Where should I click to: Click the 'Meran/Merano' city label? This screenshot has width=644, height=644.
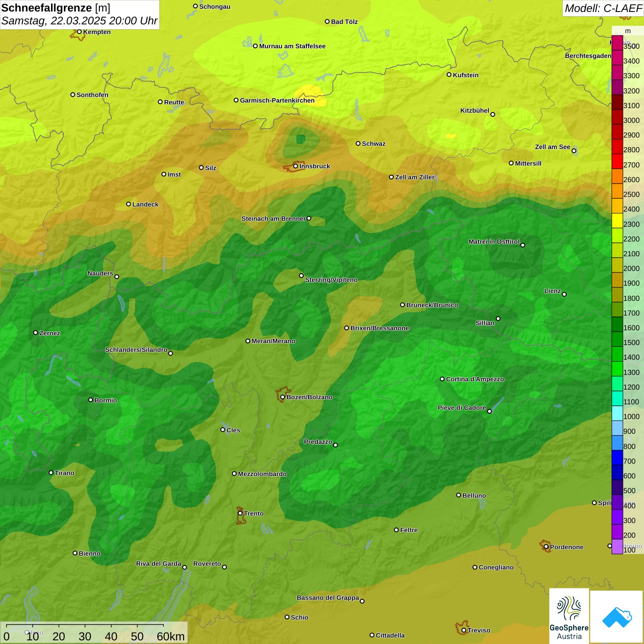(273, 341)
